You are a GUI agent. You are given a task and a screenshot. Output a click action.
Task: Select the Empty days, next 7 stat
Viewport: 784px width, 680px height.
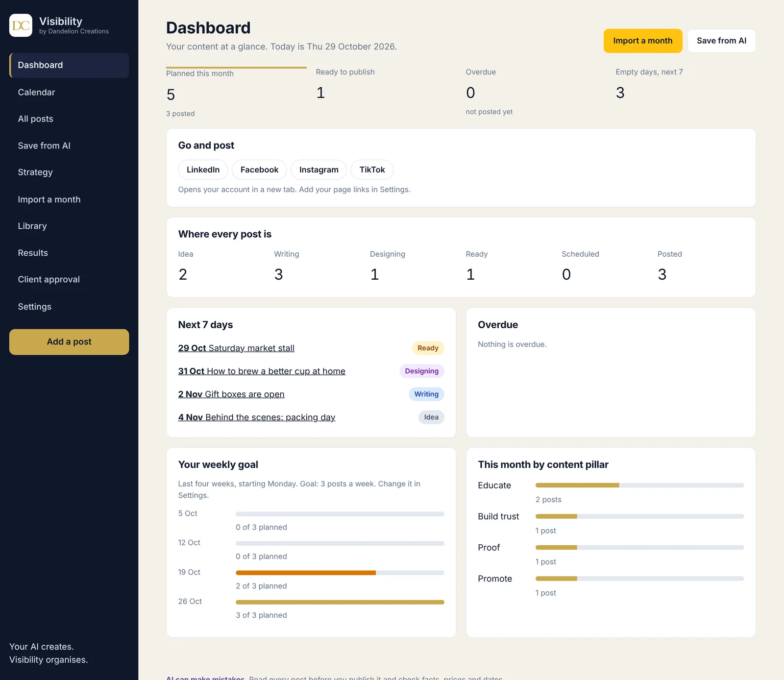pyautogui.click(x=686, y=92)
